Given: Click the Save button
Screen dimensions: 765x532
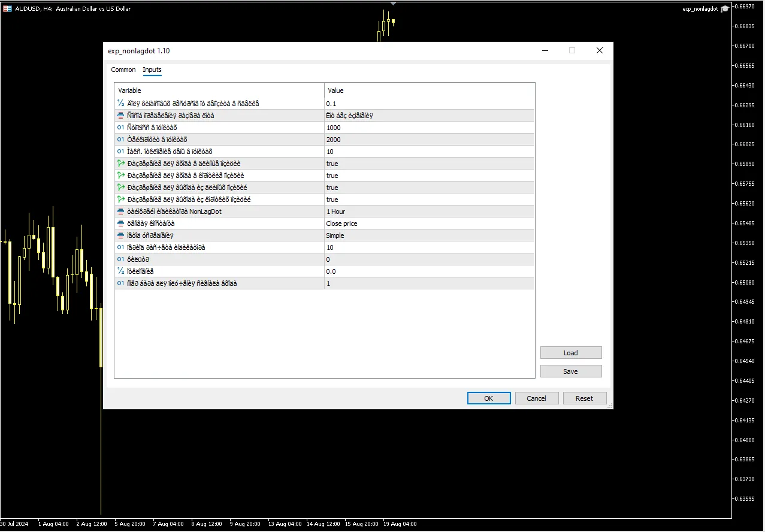Looking at the screenshot, I should pos(571,371).
